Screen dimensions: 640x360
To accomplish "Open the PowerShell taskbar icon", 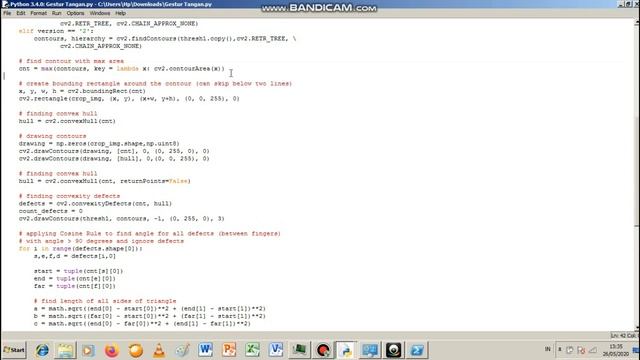I will [417, 350].
